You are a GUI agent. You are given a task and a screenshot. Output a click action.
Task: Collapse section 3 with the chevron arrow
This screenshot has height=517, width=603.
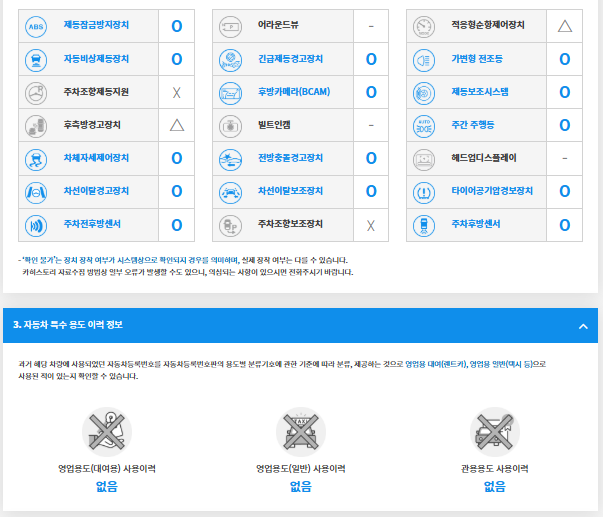click(582, 326)
